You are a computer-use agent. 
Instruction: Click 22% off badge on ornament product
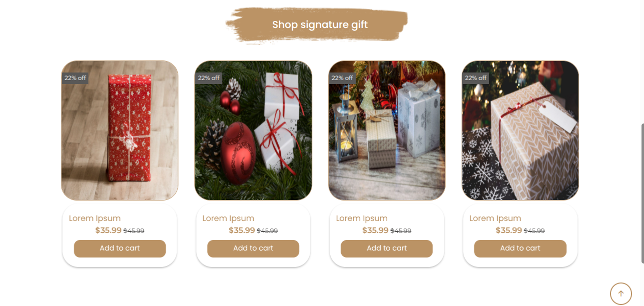209,78
